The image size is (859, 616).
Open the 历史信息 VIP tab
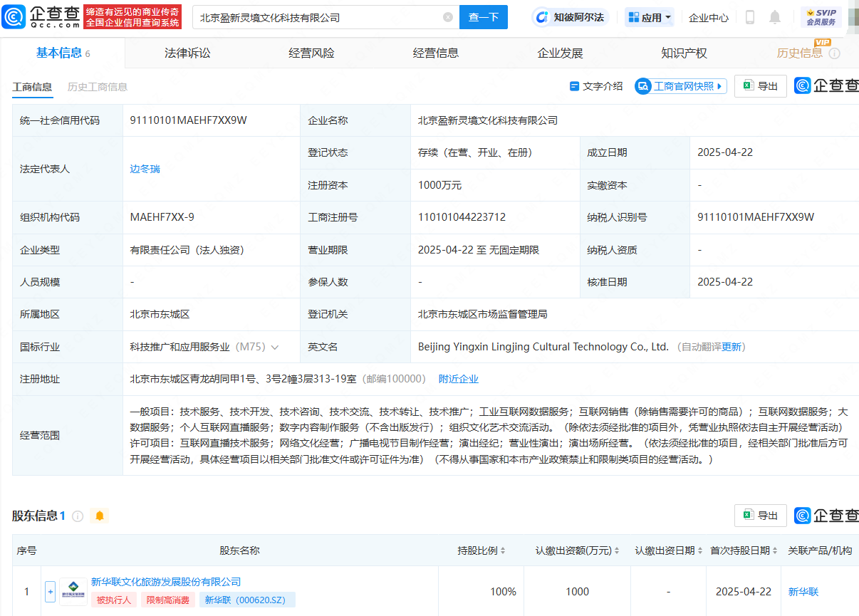tap(799, 53)
